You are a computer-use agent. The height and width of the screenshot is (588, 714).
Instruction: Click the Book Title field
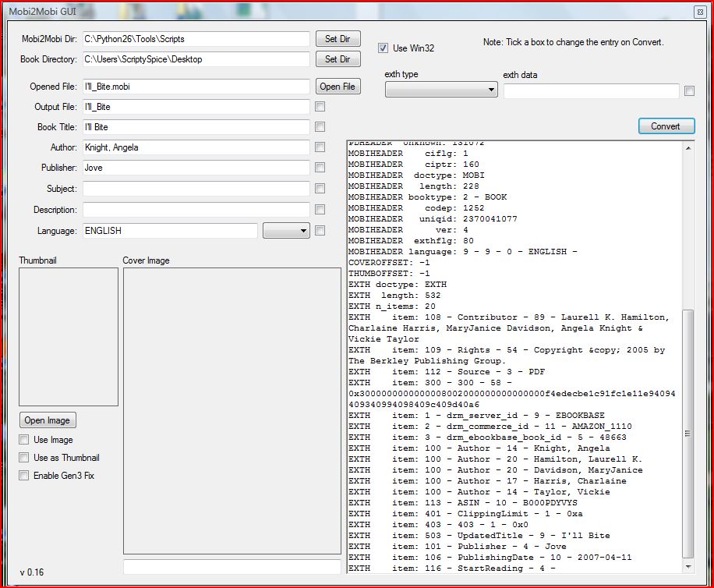[x=196, y=127]
